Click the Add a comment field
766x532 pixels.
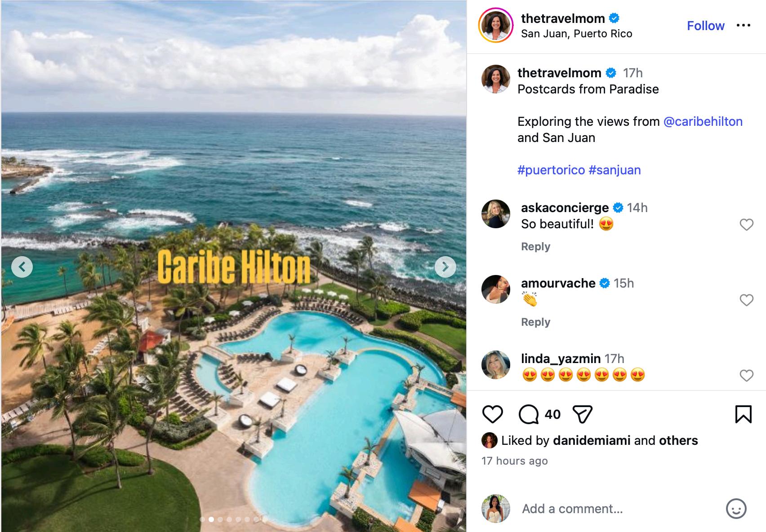click(620, 509)
